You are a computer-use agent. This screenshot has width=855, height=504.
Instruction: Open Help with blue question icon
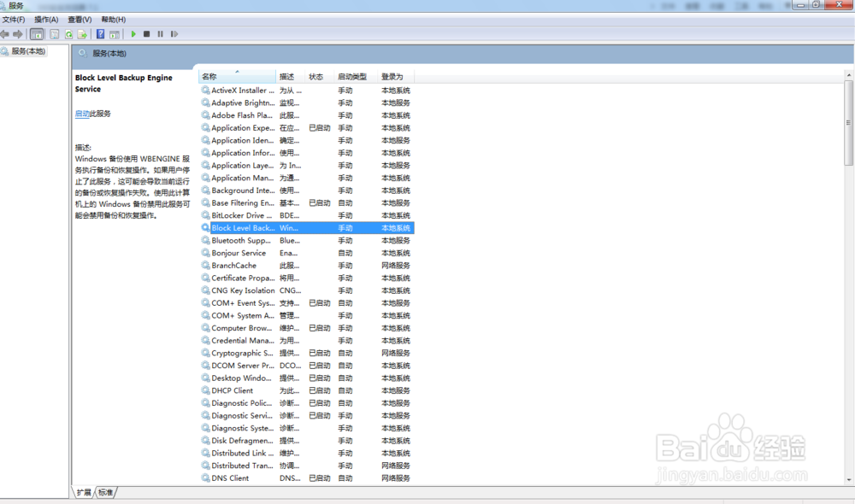click(100, 34)
